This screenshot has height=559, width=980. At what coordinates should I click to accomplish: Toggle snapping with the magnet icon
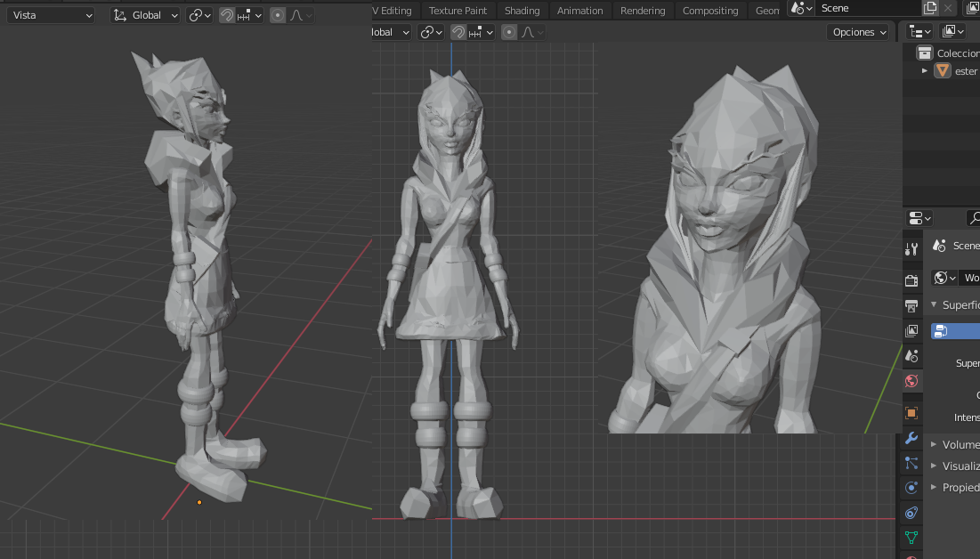(x=226, y=15)
